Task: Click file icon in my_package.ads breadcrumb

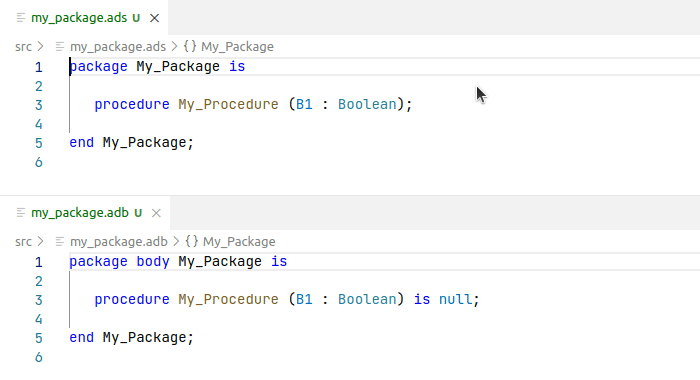Action: click(60, 46)
